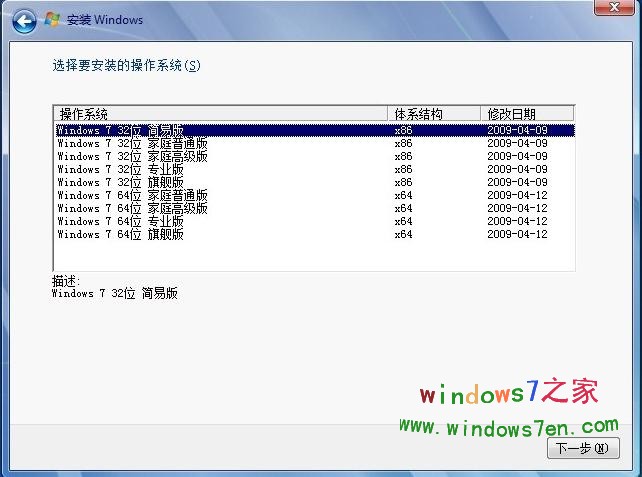Close the 安装 Windows installer window

pyautogui.click(x=614, y=7)
